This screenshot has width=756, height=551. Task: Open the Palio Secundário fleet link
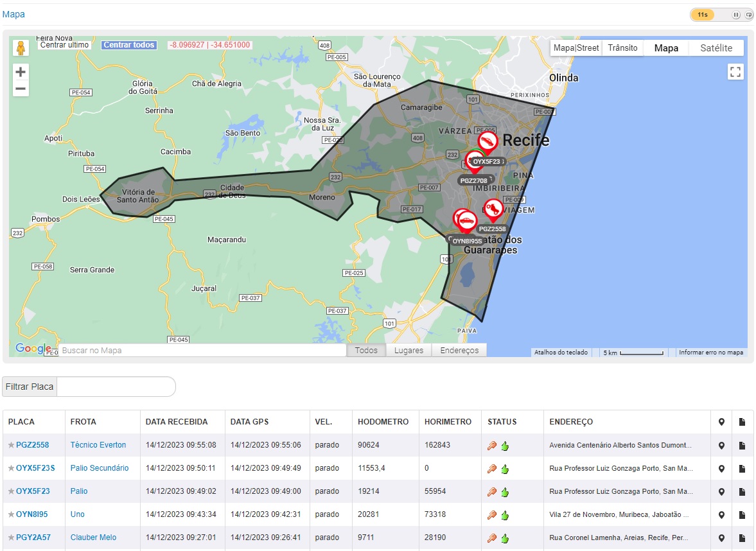pyautogui.click(x=100, y=468)
